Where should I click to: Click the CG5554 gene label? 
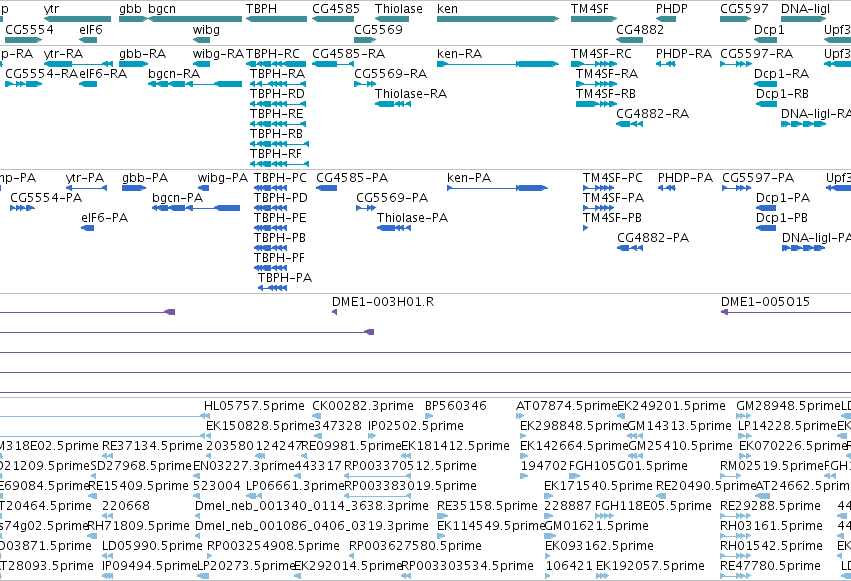pos(29,29)
